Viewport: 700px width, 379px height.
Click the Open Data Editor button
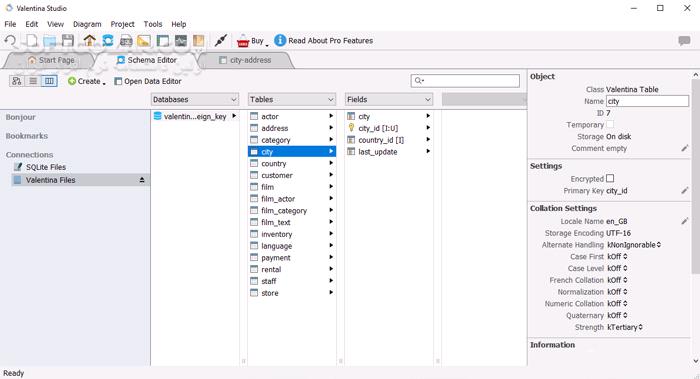(x=148, y=81)
